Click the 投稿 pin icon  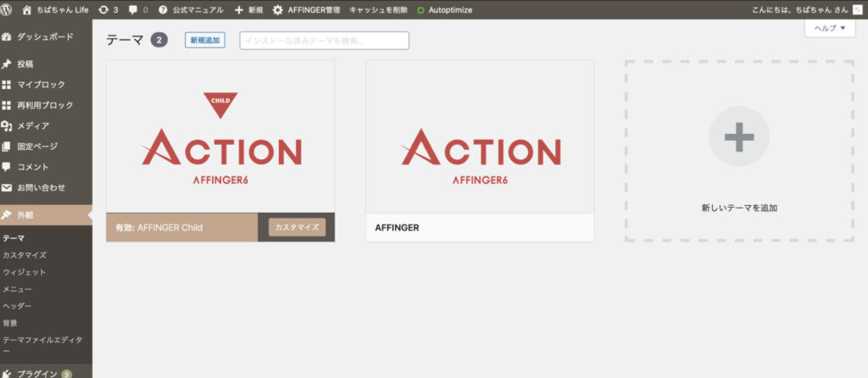(7, 64)
